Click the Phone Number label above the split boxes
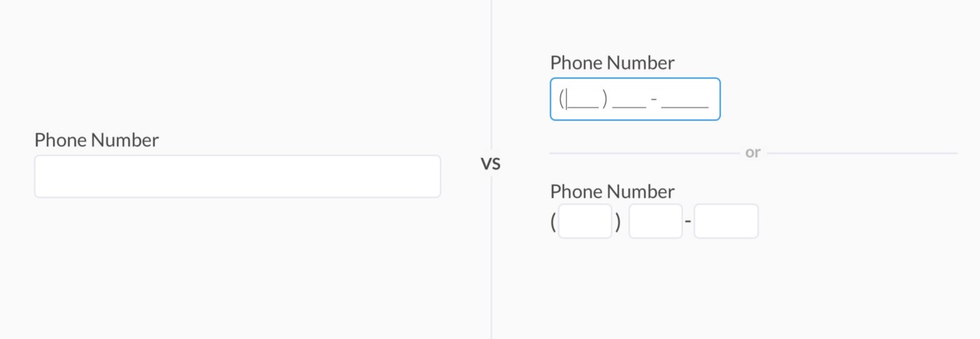Screen dimensions: 980x339 pyautogui.click(x=612, y=192)
